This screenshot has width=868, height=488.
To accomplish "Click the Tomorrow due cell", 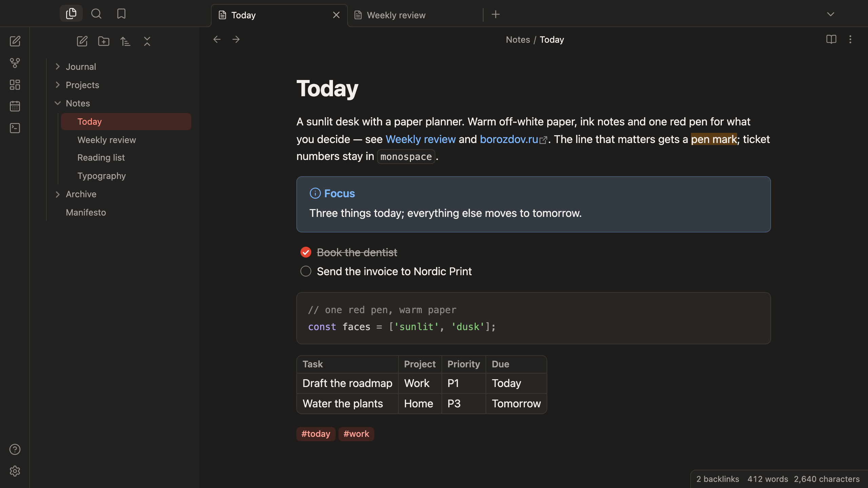I will coord(516,404).
